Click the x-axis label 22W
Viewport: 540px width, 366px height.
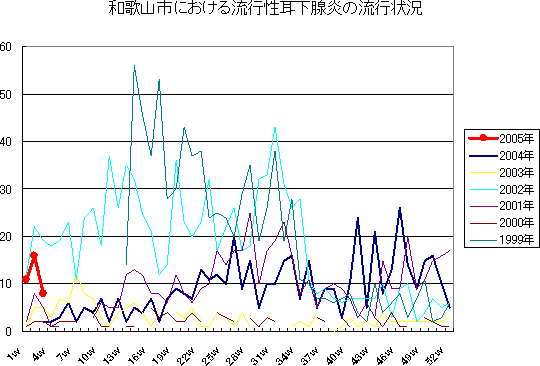[x=186, y=356]
